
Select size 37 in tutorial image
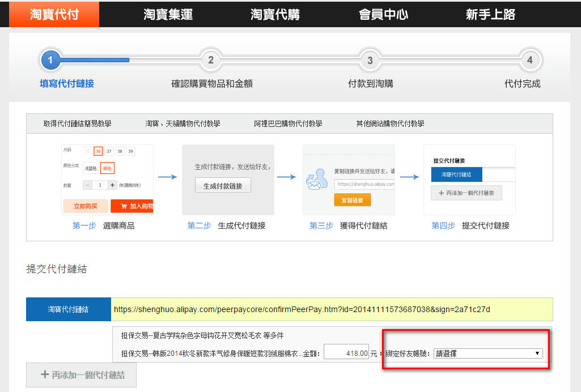point(109,151)
